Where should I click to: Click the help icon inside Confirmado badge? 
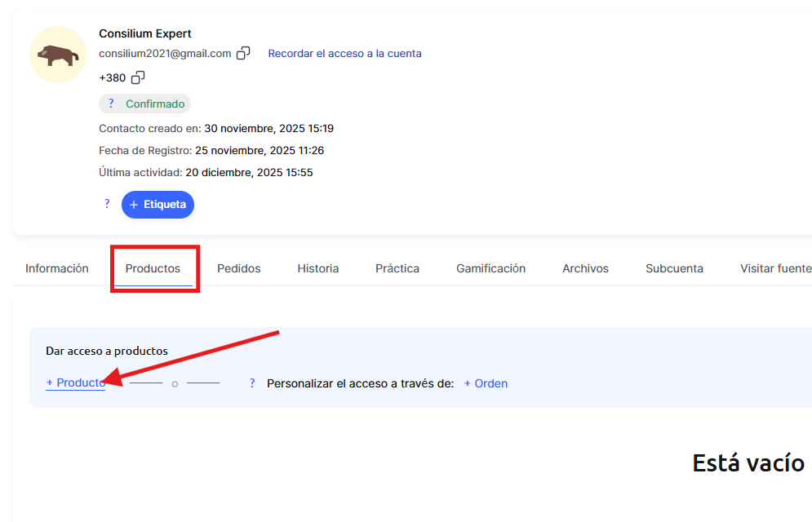pos(111,104)
